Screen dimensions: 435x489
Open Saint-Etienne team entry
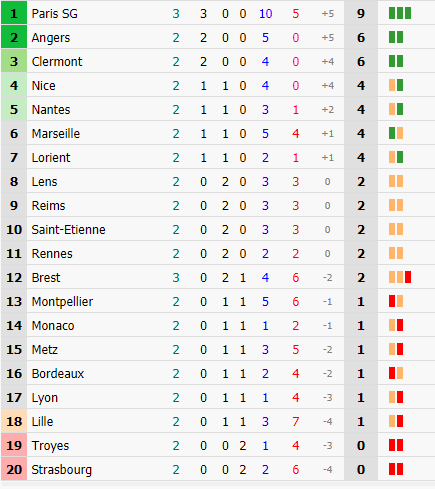pos(69,230)
